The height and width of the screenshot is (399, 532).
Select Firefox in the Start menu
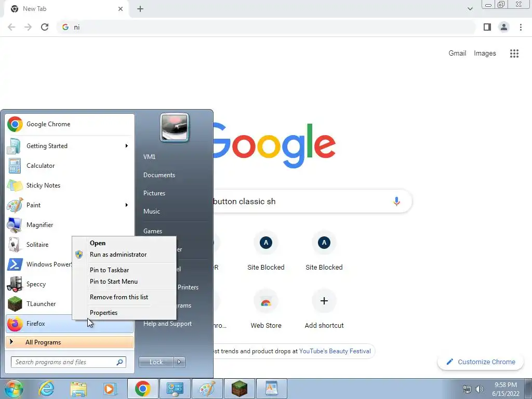[70, 324]
